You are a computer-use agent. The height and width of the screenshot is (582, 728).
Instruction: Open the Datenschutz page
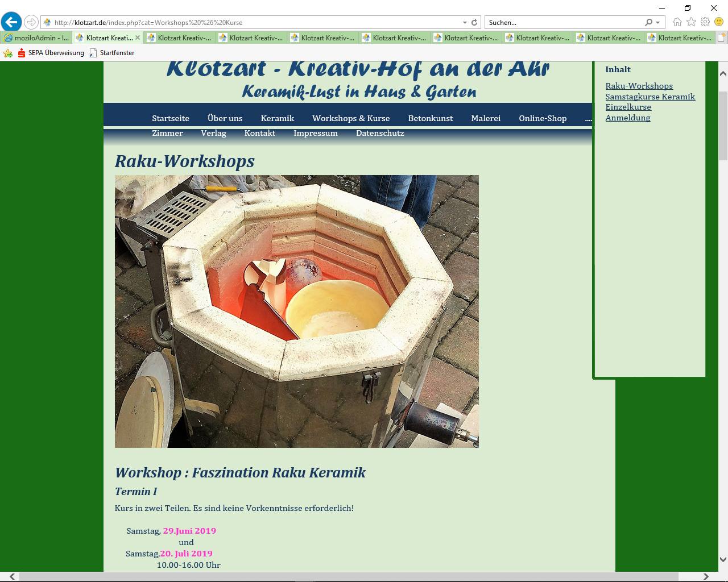[380, 133]
